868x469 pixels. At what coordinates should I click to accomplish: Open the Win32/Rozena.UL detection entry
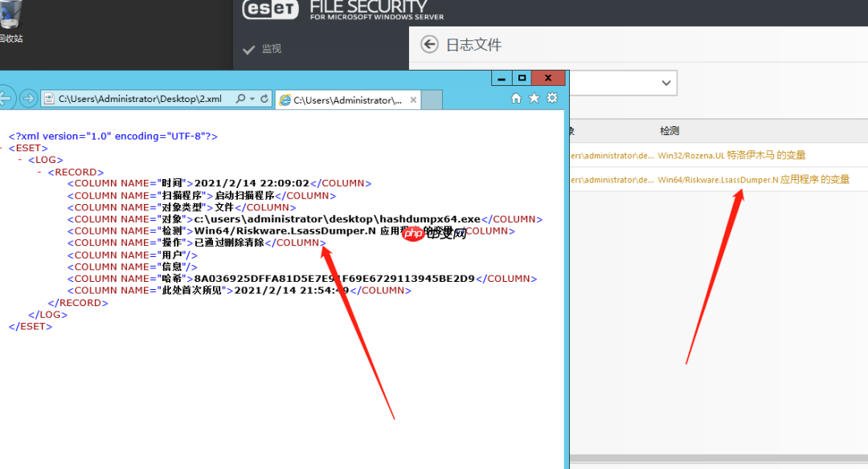734,155
